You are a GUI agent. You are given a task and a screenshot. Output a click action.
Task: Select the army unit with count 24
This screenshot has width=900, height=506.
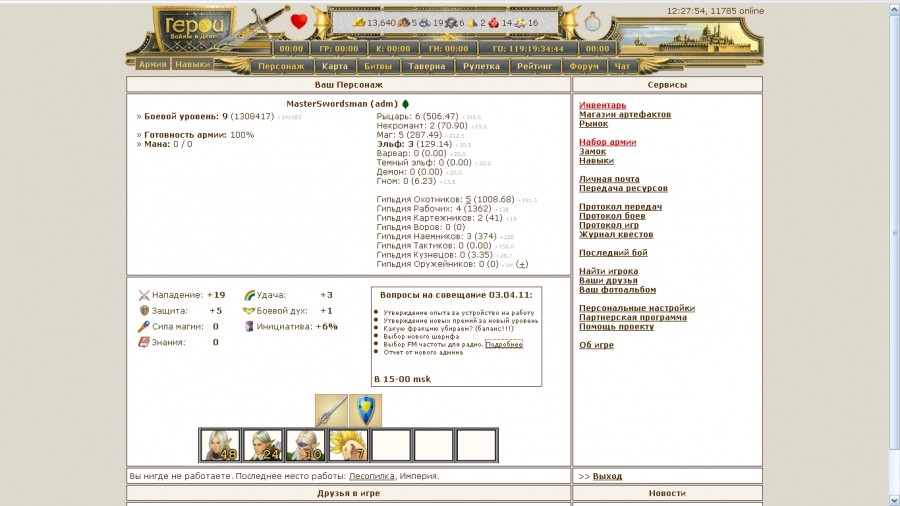[x=262, y=445]
